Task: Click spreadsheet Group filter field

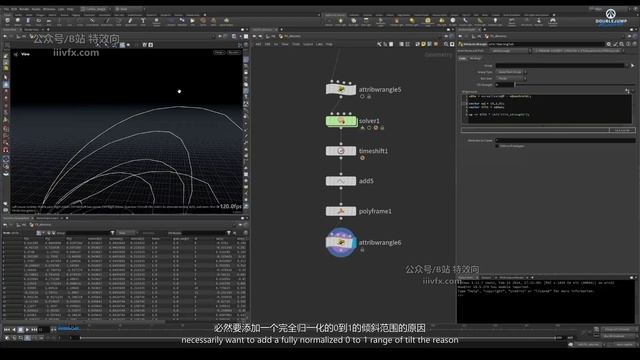Action: click(87, 233)
